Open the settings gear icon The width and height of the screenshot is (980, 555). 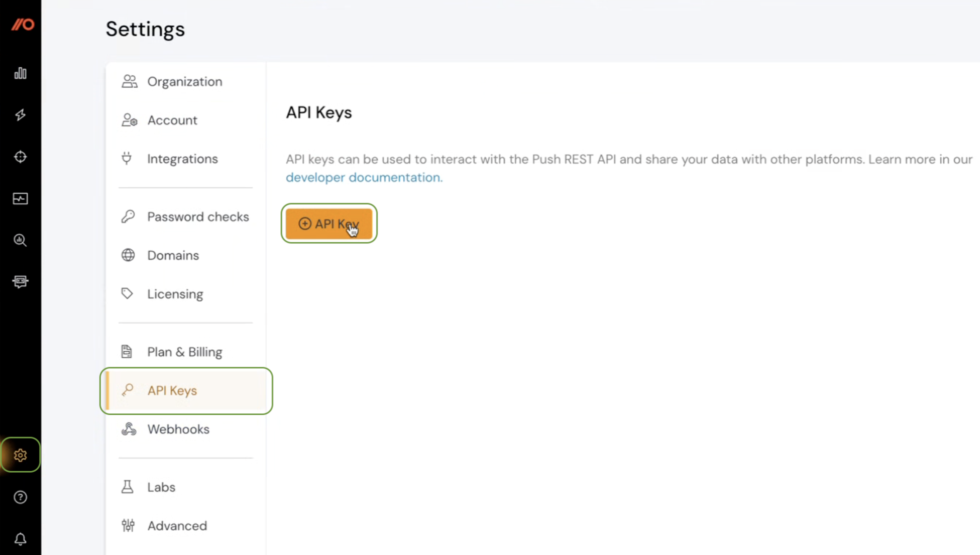(x=20, y=455)
